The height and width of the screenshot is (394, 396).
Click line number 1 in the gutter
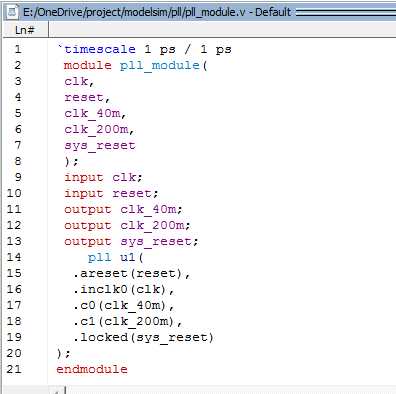click(18, 49)
